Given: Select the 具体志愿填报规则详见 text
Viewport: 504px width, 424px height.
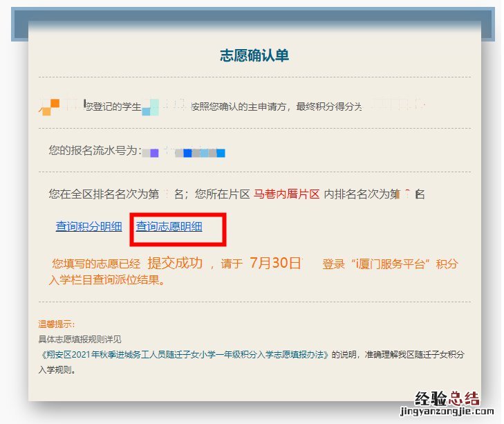Looking at the screenshot, I should pyautogui.click(x=80, y=339).
